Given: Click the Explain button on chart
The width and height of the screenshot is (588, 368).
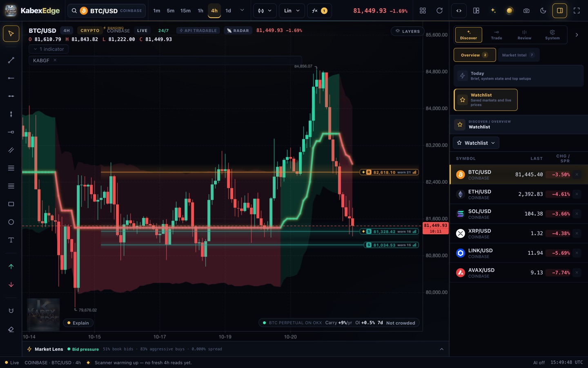Looking at the screenshot, I should 78,323.
